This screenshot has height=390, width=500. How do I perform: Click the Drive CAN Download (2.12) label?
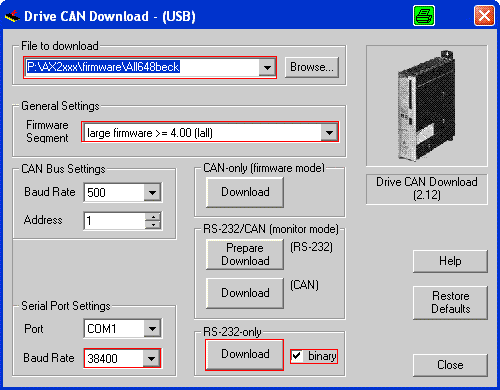tap(427, 189)
